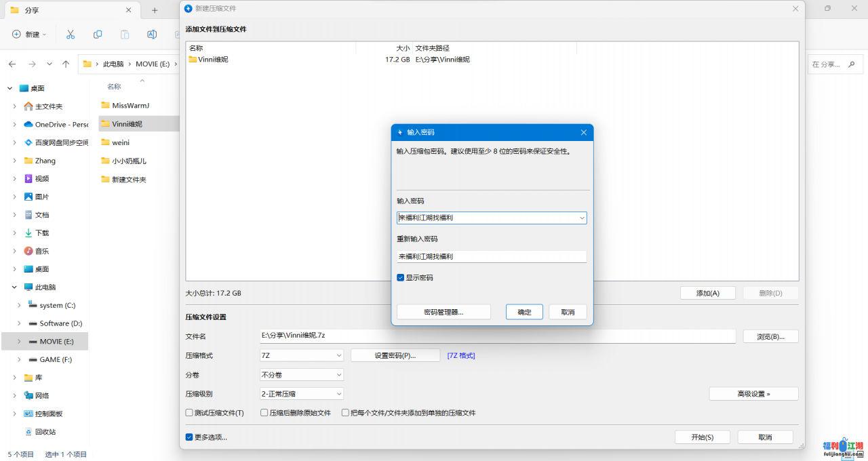Open the 压缩格式 7Z format dropdown
This screenshot has width=868, height=461.
[x=302, y=355]
